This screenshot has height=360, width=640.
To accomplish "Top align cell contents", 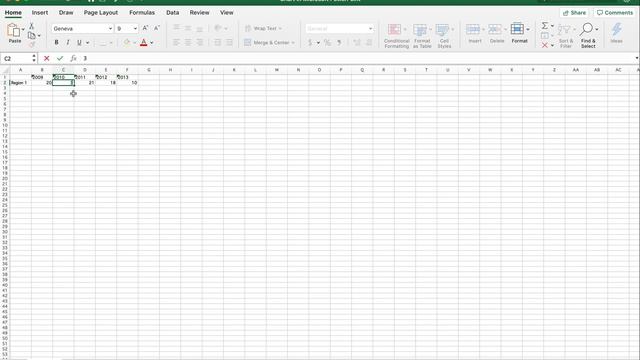I will pos(176,28).
